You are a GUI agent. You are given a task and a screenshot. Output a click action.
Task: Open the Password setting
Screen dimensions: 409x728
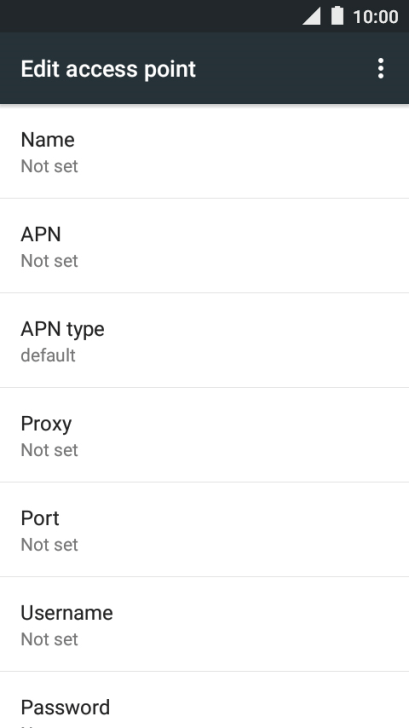tap(204, 700)
